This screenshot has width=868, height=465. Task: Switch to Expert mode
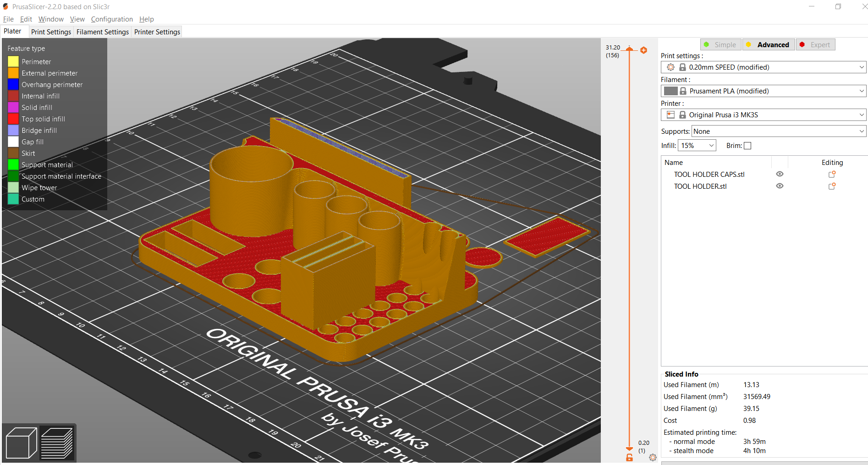(x=816, y=44)
